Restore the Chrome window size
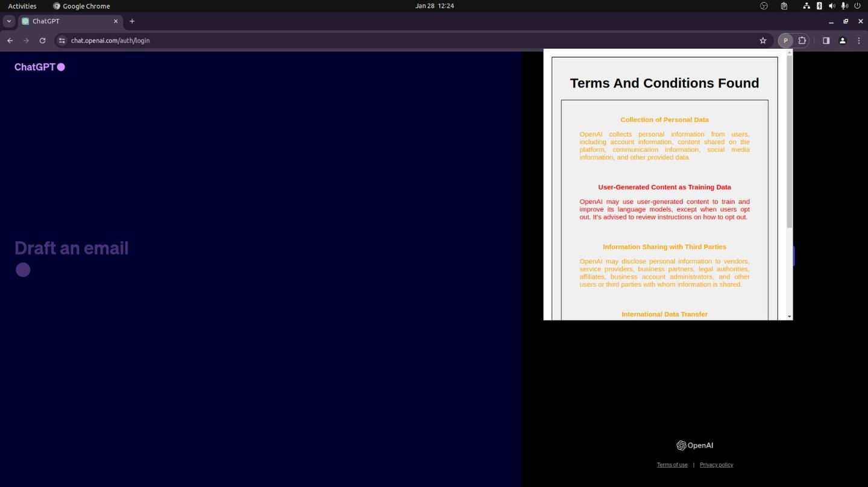 coord(846,21)
